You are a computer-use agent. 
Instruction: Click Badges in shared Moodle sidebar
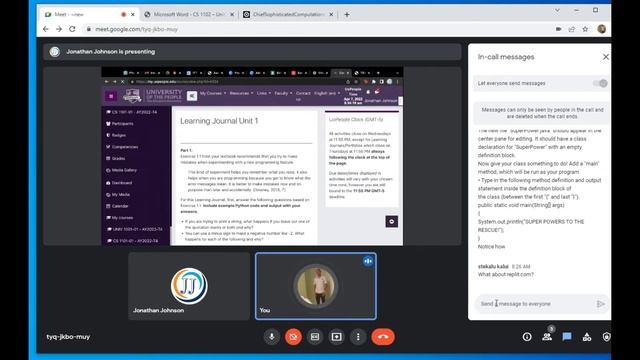pos(116,135)
